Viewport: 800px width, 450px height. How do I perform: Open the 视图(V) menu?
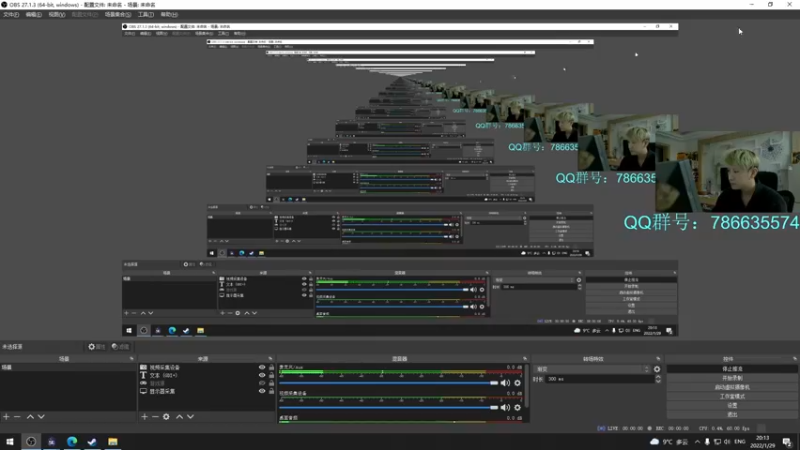click(56, 15)
